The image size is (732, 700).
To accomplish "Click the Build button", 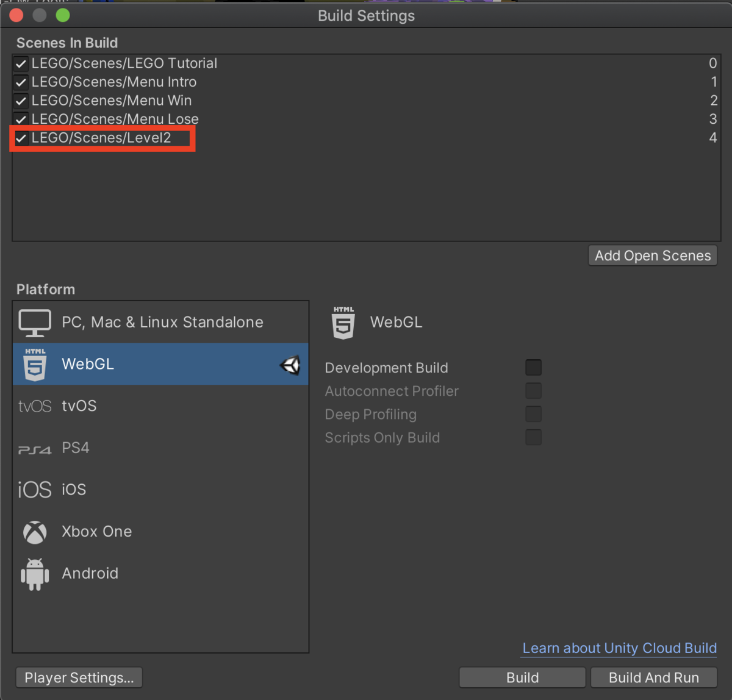I will coord(523,677).
